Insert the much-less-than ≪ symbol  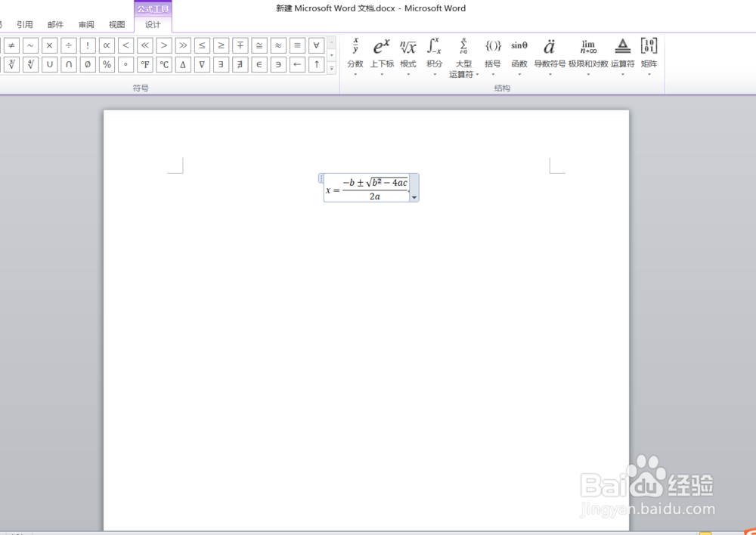pos(144,46)
